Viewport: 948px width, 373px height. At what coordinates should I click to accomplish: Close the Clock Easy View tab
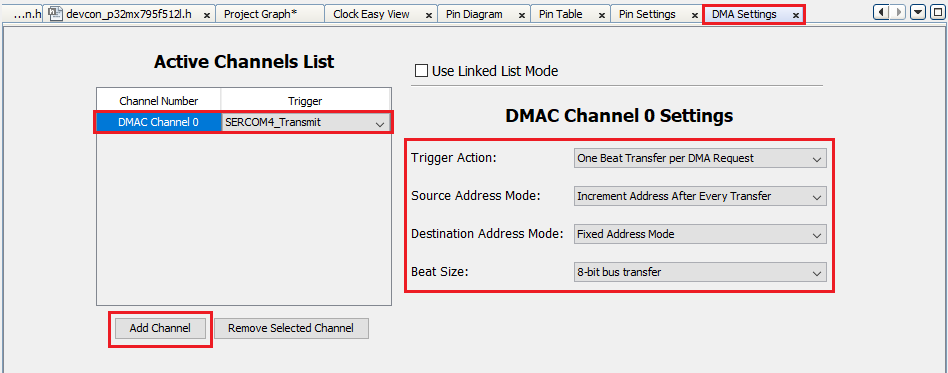pos(429,16)
